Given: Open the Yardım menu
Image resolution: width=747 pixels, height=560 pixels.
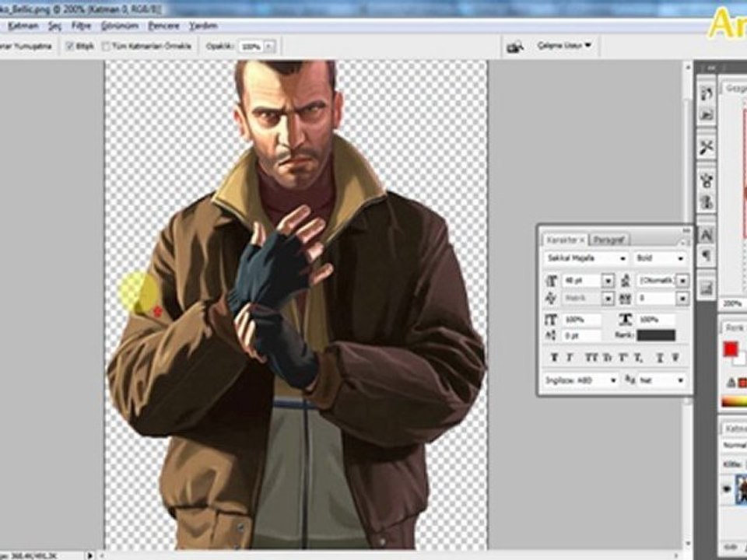Looking at the screenshot, I should pos(203,26).
